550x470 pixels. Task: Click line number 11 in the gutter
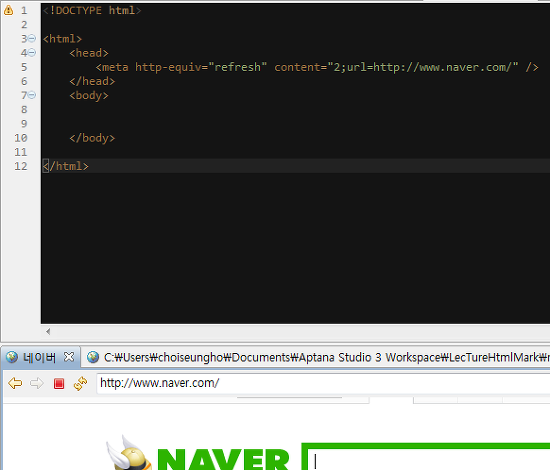coord(21,152)
